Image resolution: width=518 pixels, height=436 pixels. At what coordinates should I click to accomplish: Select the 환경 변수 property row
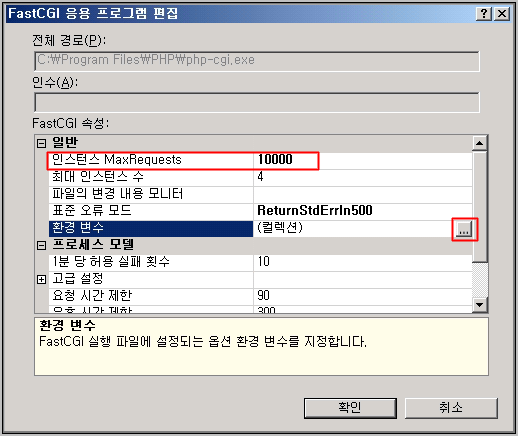(x=260, y=229)
